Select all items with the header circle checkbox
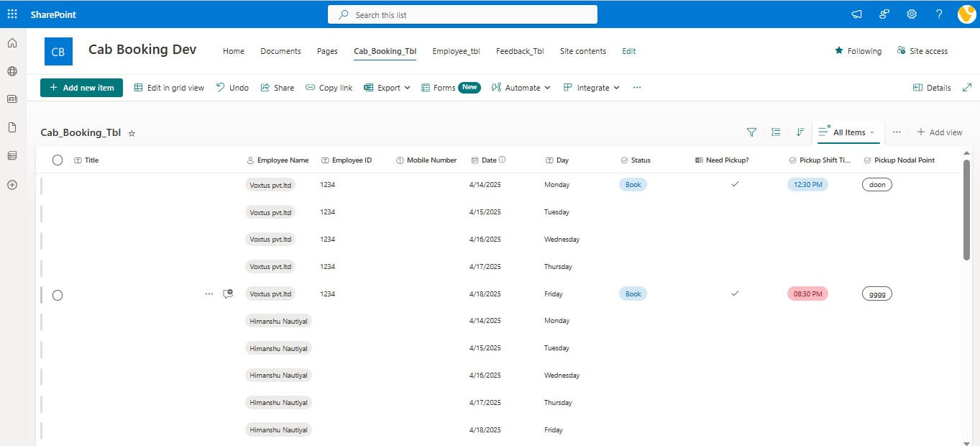This screenshot has height=446, width=980. (x=58, y=160)
